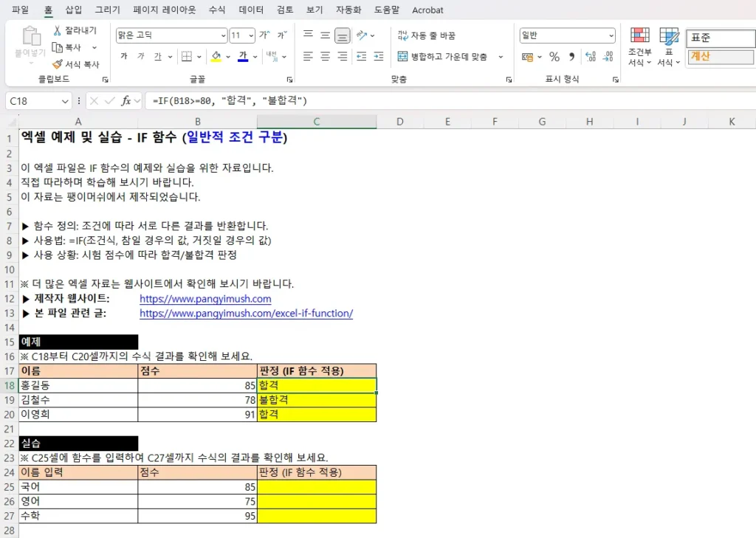Open the Acrobat tab
The image size is (756, 538).
427,10
